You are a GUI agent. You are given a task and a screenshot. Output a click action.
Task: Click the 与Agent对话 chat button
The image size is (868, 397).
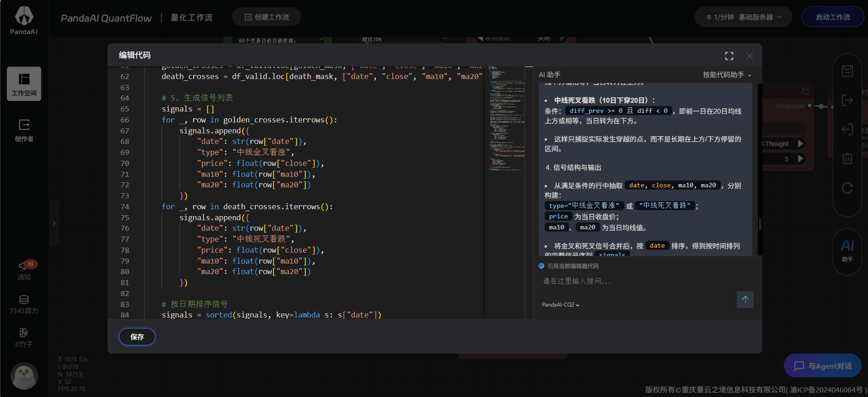click(x=823, y=366)
